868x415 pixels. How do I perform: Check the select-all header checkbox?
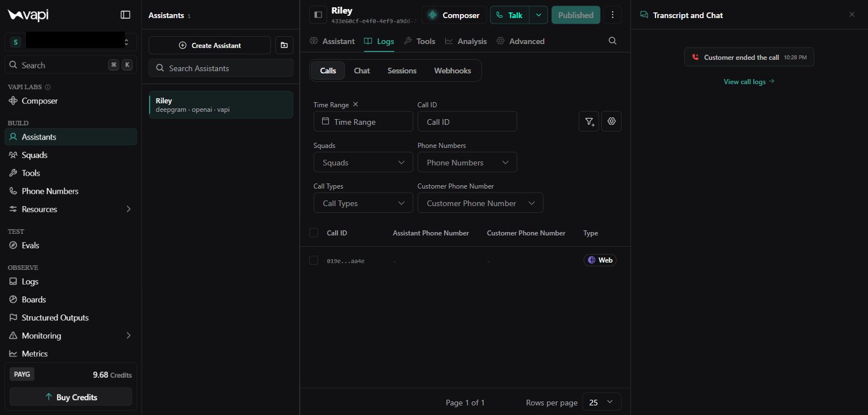click(x=314, y=233)
